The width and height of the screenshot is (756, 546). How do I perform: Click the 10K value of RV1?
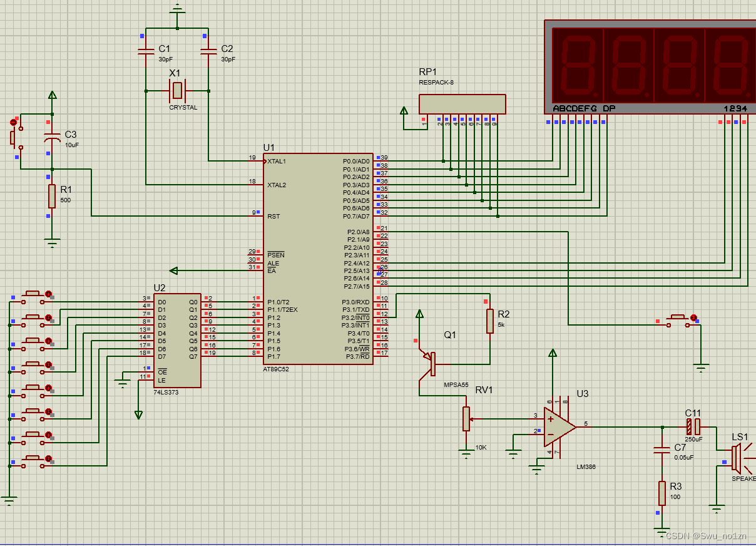click(x=481, y=447)
